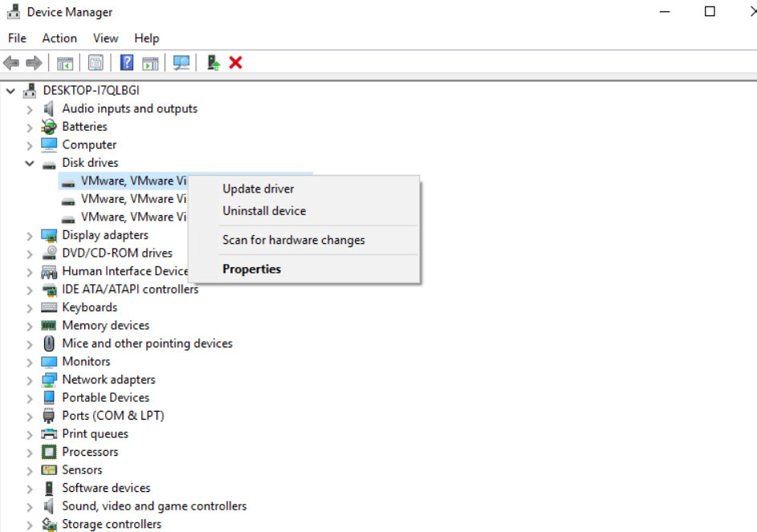The width and height of the screenshot is (757, 532).
Task: Select the third VMware disk drive entry
Action: coord(134,217)
